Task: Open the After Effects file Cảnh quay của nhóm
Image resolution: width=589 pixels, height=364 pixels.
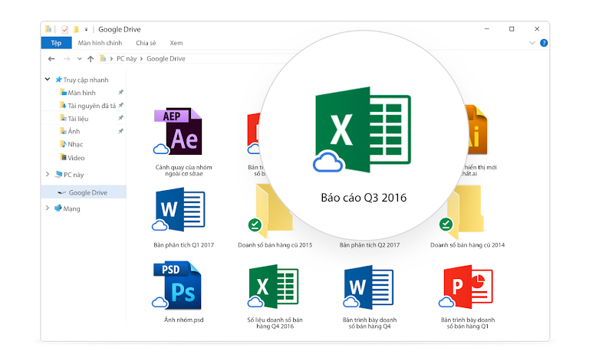Action: [x=183, y=131]
